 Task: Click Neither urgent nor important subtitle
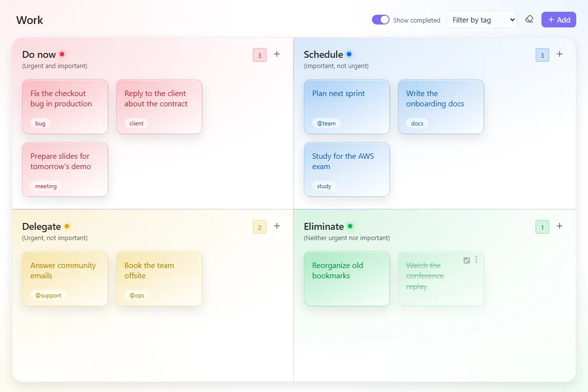347,238
